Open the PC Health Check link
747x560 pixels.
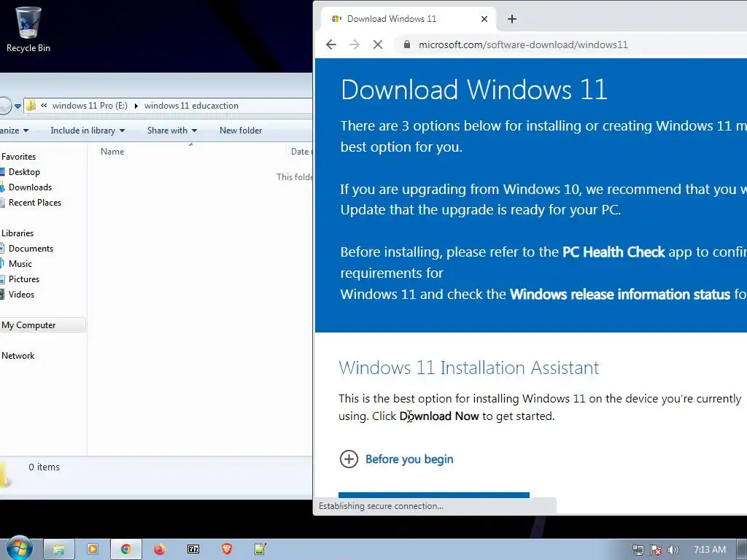tap(613, 252)
